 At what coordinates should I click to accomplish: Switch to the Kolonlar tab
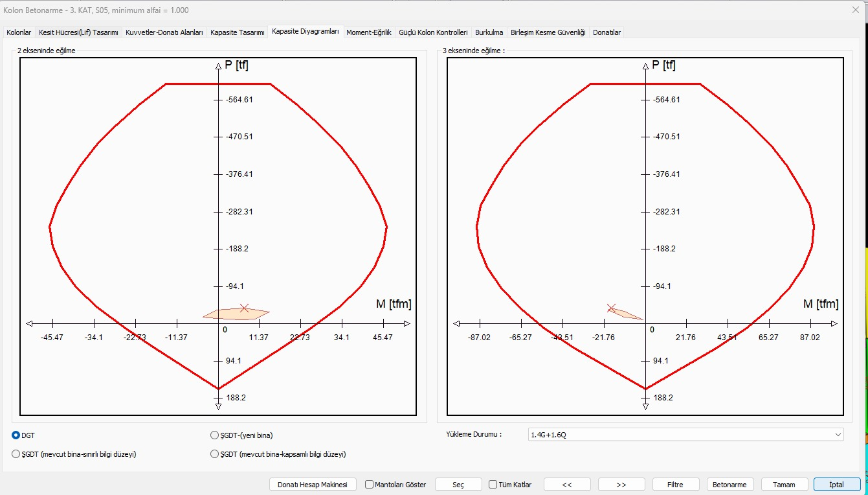18,32
